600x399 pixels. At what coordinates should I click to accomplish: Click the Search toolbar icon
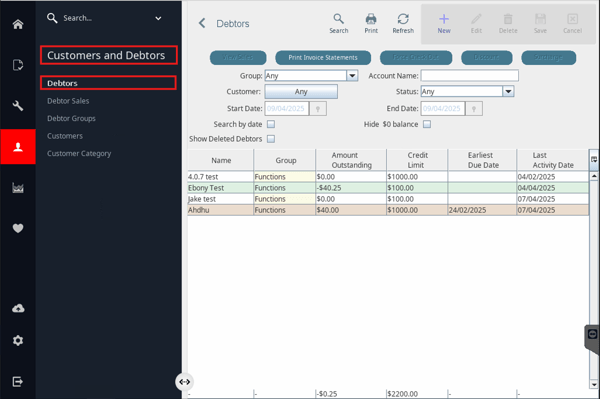[x=339, y=24]
